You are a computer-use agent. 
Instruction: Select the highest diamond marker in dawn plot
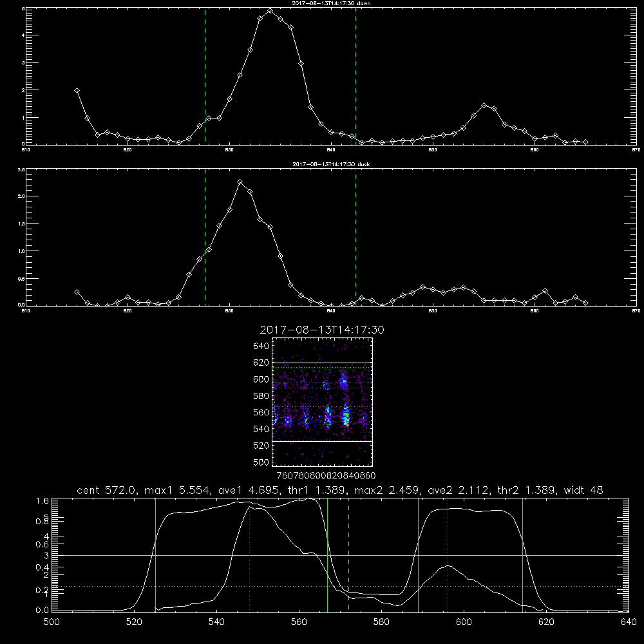pyautogui.click(x=270, y=11)
